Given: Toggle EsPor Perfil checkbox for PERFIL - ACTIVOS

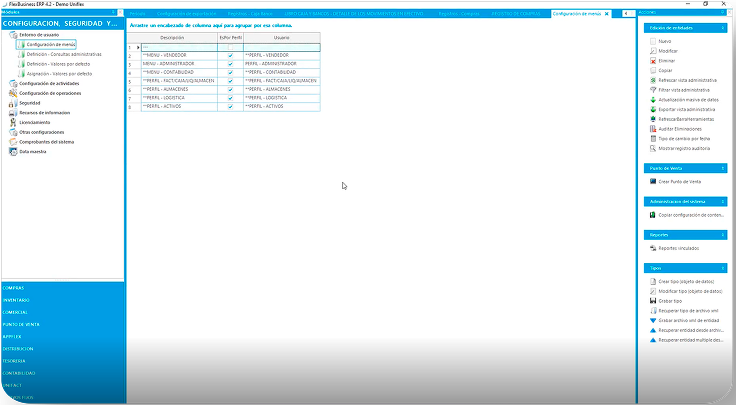Looking at the screenshot, I should pyautogui.click(x=230, y=106).
